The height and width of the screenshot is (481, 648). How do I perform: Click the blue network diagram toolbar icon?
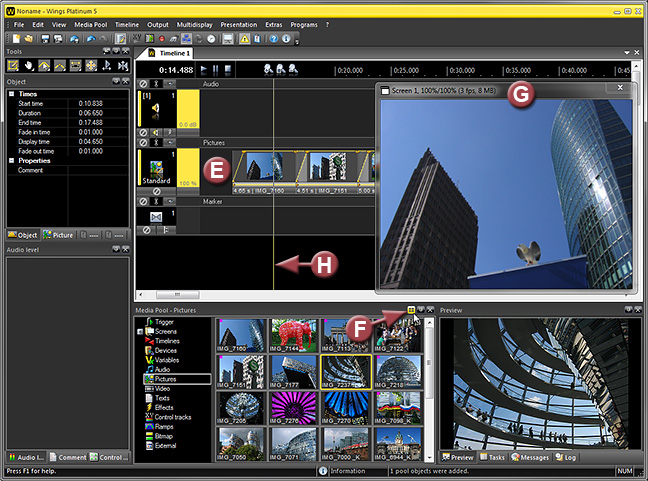pos(186,39)
